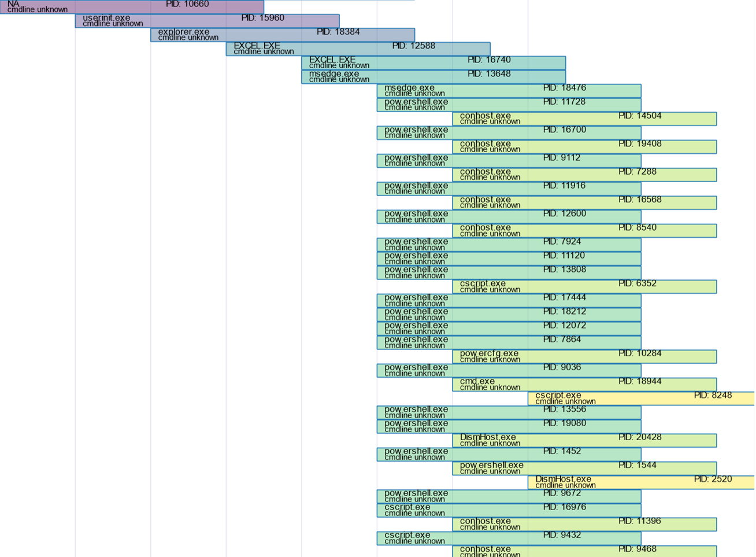Click powershell.exe bar PID 13808
The height and width of the screenshot is (557, 756).
click(x=509, y=272)
